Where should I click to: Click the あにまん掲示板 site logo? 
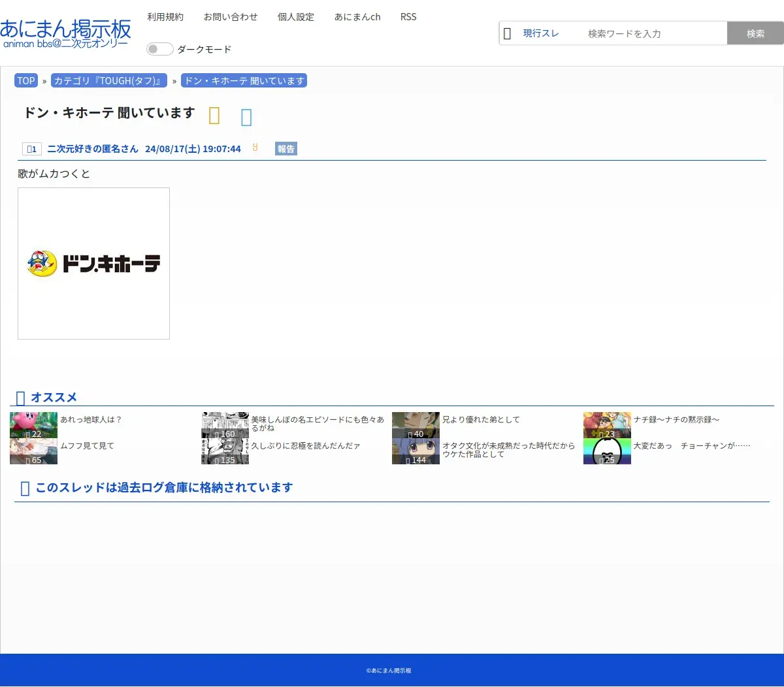(x=65, y=33)
